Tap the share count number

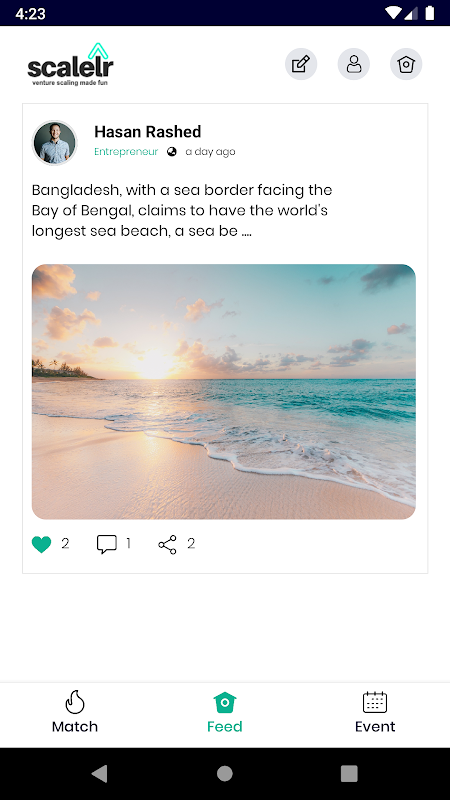tap(191, 544)
